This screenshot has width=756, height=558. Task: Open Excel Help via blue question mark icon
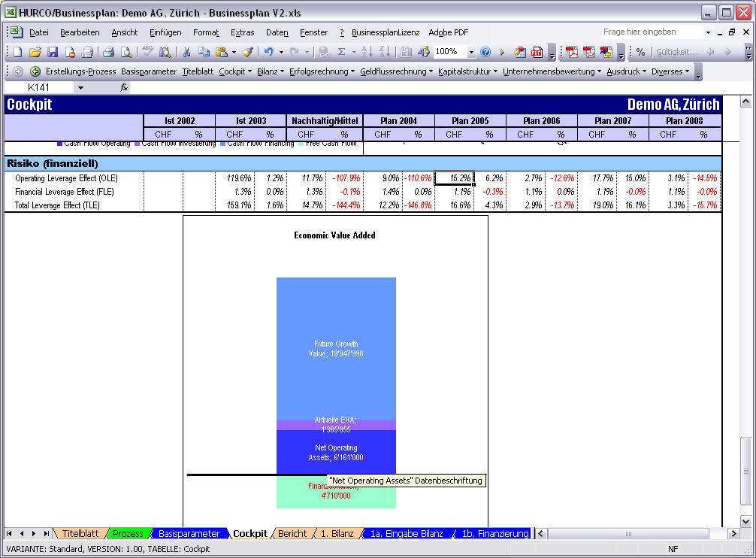pyautogui.click(x=485, y=52)
